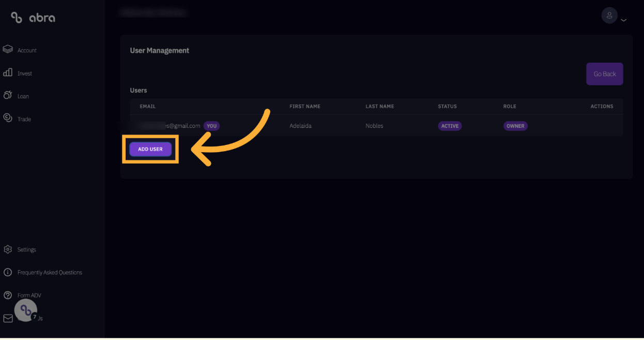Click the ACTIONS column header
Image resolution: width=644 pixels, height=340 pixels.
602,106
